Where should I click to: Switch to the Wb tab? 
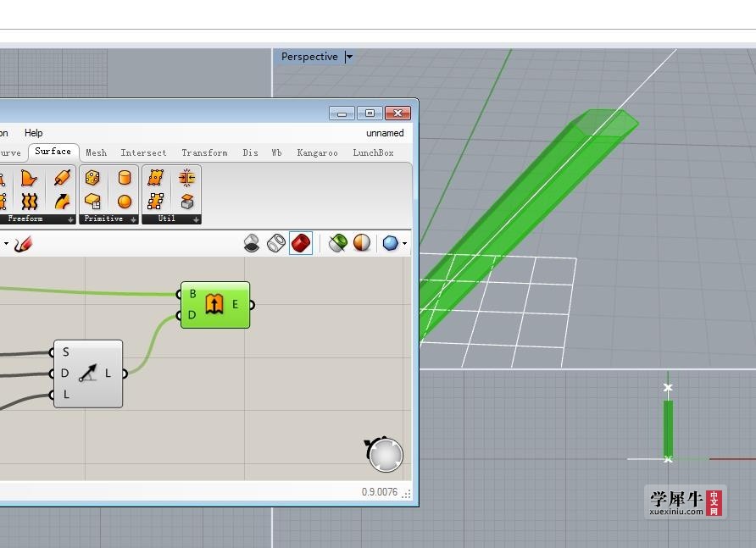pos(276,152)
